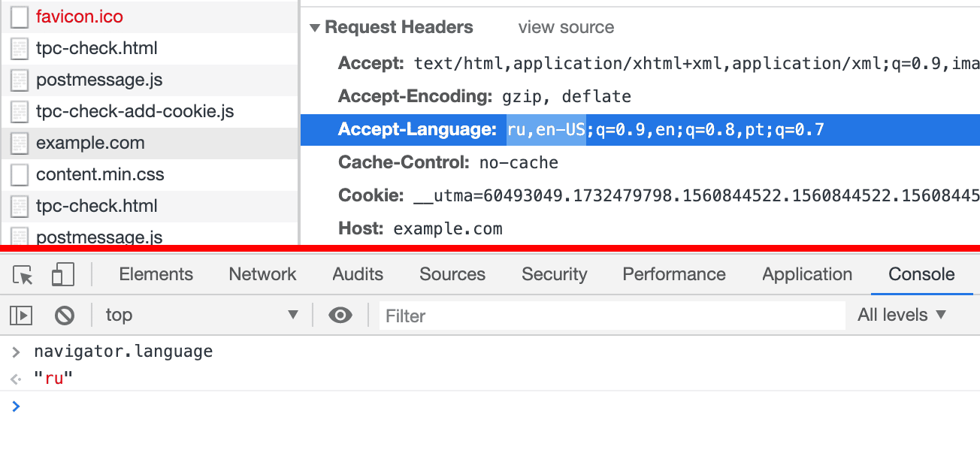The image size is (980, 456).
Task: Click the console Filter input field
Action: point(612,316)
